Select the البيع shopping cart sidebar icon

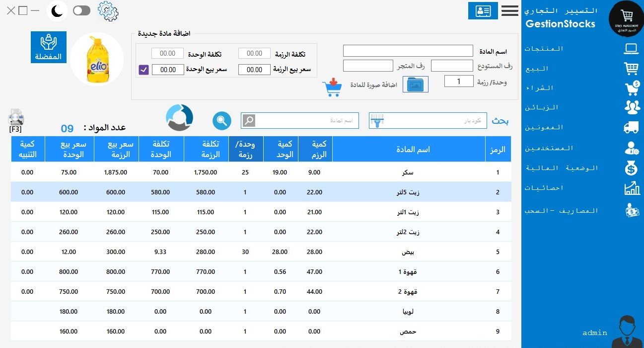point(632,68)
